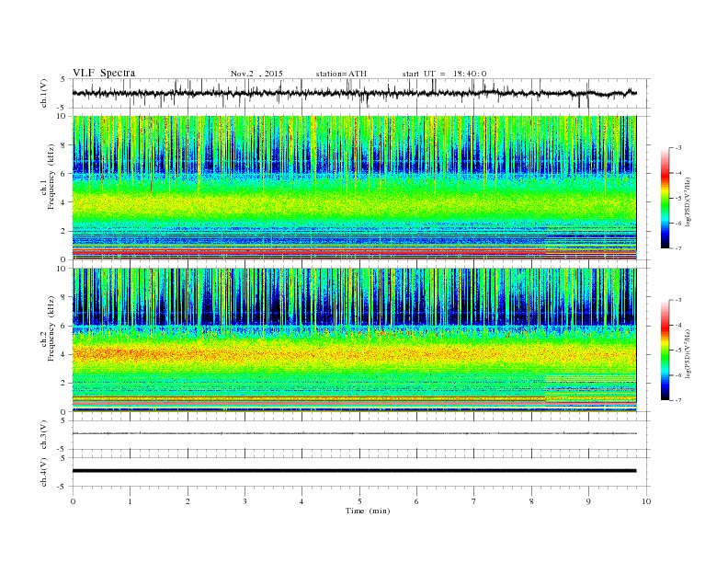Click the '-5' label on ch.2 color bar
728x563 pixels.
coord(678,350)
